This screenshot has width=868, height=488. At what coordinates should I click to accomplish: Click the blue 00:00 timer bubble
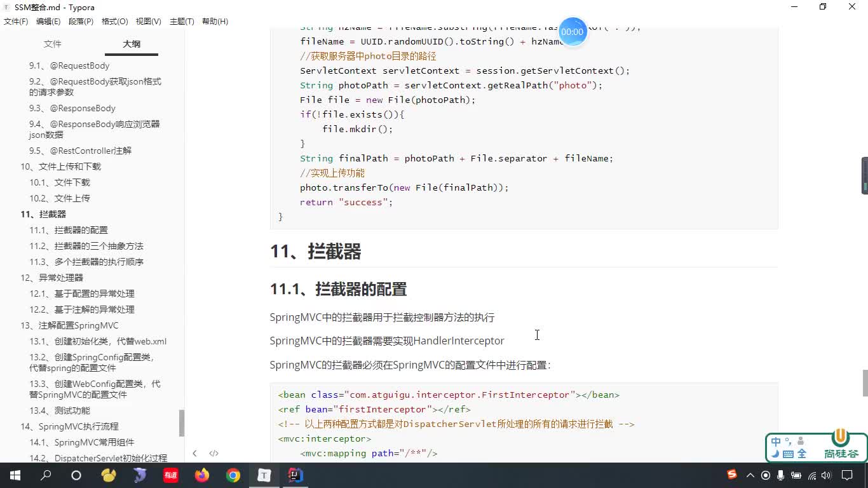[x=573, y=32]
